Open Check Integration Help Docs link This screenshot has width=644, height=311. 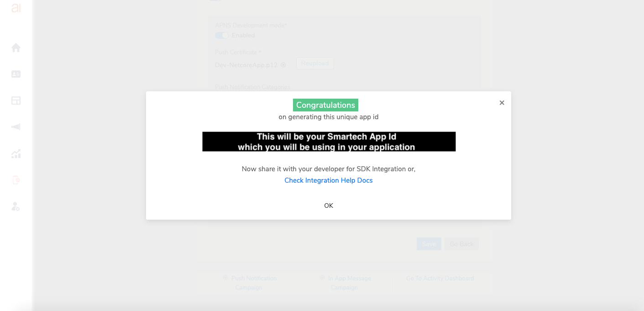point(329,180)
